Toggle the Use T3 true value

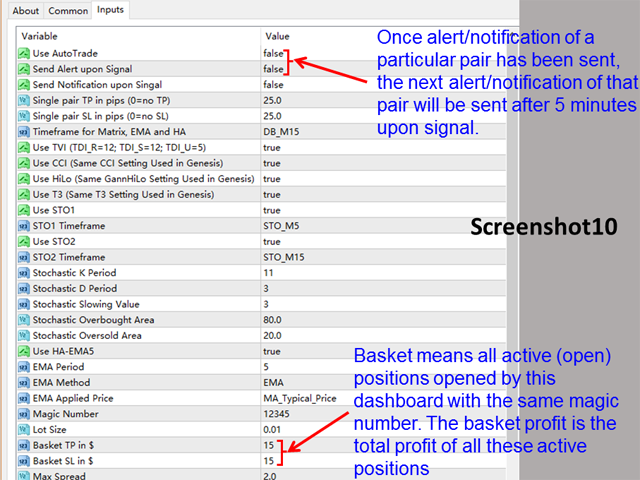[x=271, y=195]
